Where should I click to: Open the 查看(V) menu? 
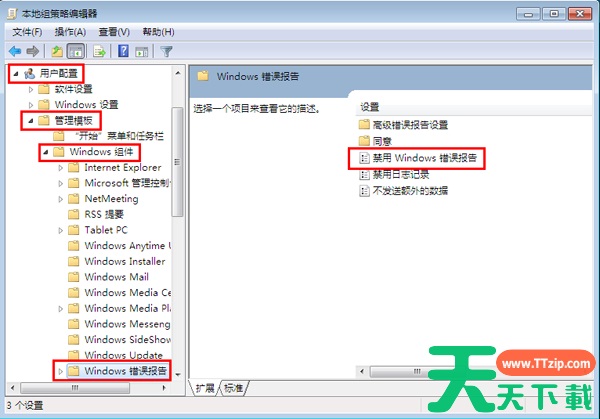(114, 32)
